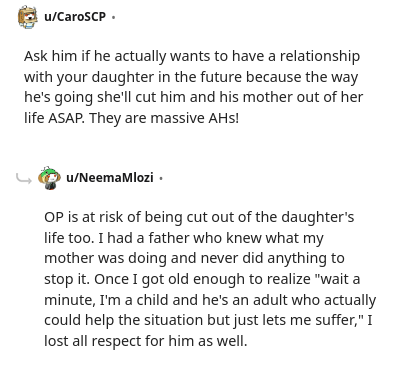
Task: Click the line "life too. I had a father"
Action: click(x=184, y=238)
